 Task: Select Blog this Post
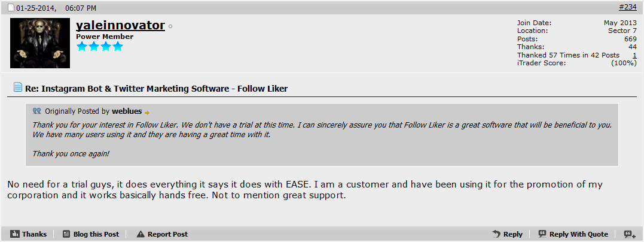pyautogui.click(x=91, y=234)
